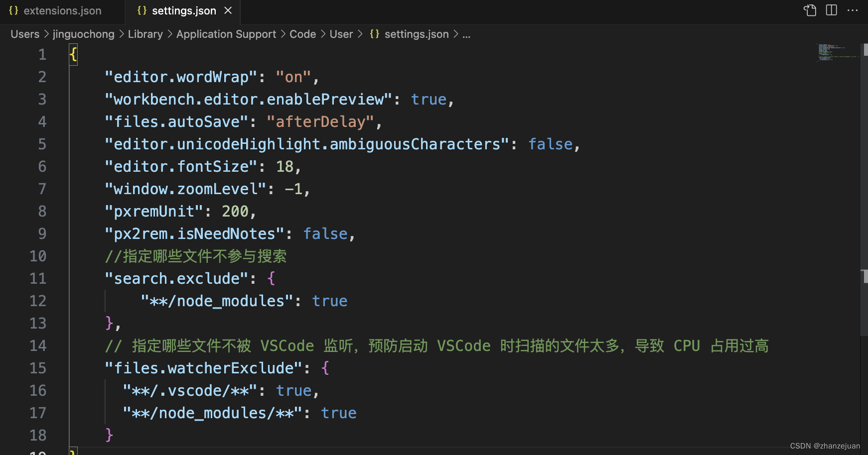Click line number 7 to select the line
This screenshot has width=868, height=455.
click(42, 189)
